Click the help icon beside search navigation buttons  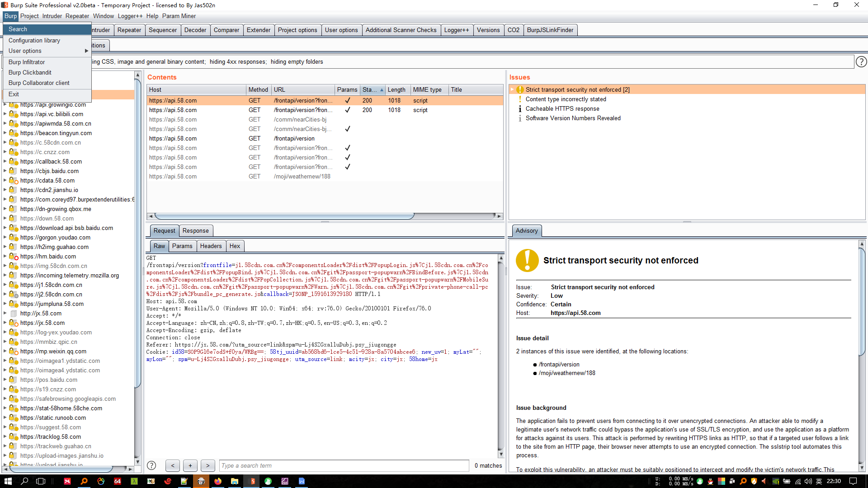151,465
